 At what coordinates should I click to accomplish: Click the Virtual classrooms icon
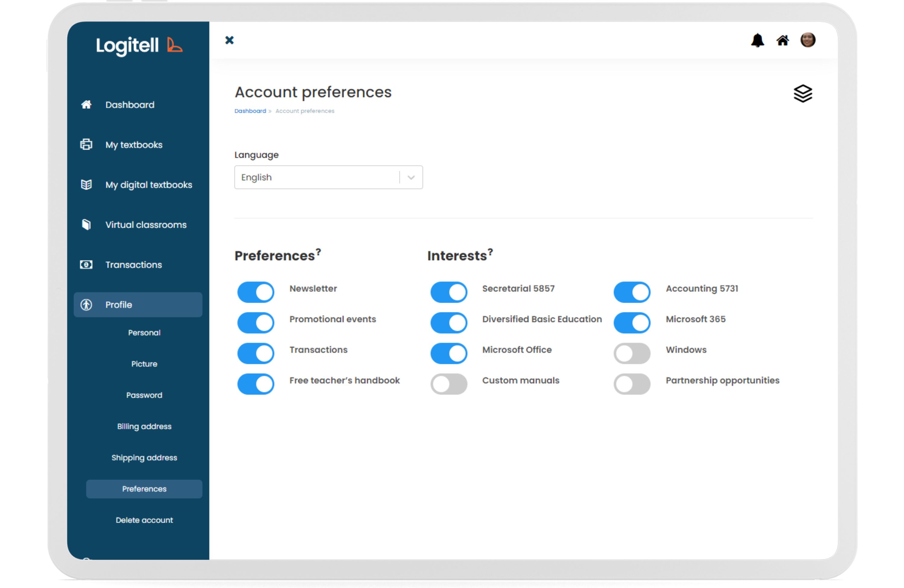pos(86,224)
